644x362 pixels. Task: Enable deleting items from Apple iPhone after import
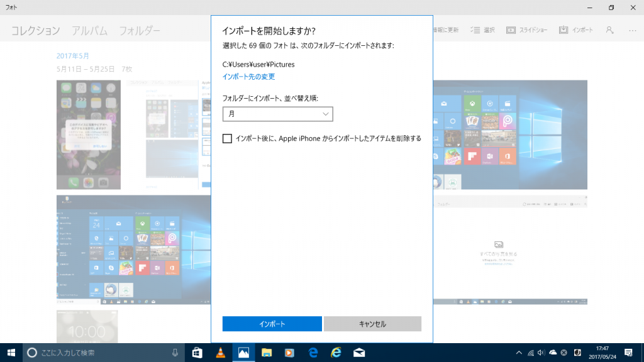[x=229, y=138]
